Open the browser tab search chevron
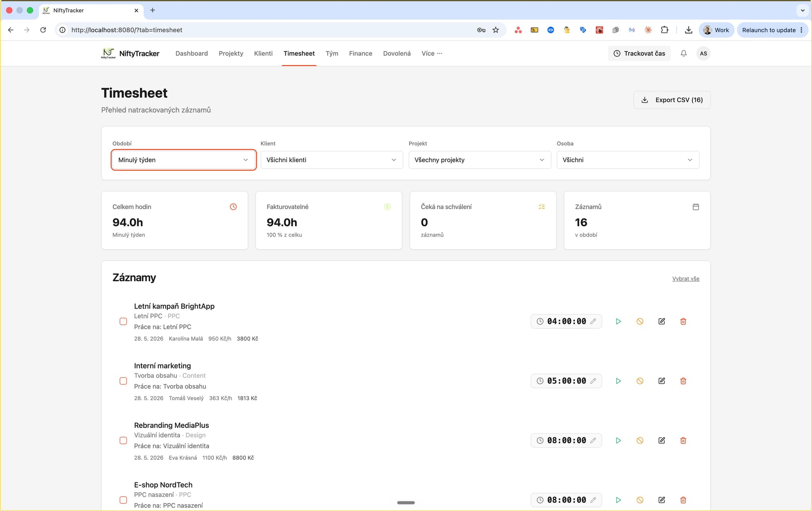The image size is (812, 511). pyautogui.click(x=802, y=10)
